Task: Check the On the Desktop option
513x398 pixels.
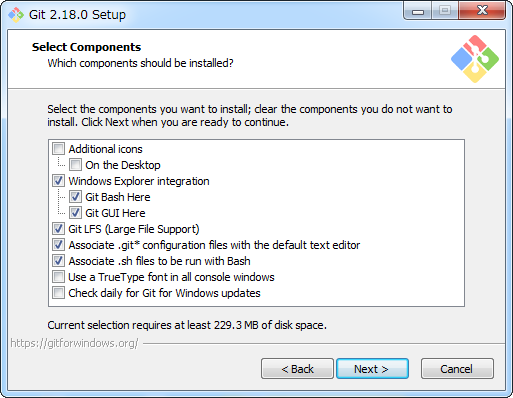Action: (x=75, y=165)
